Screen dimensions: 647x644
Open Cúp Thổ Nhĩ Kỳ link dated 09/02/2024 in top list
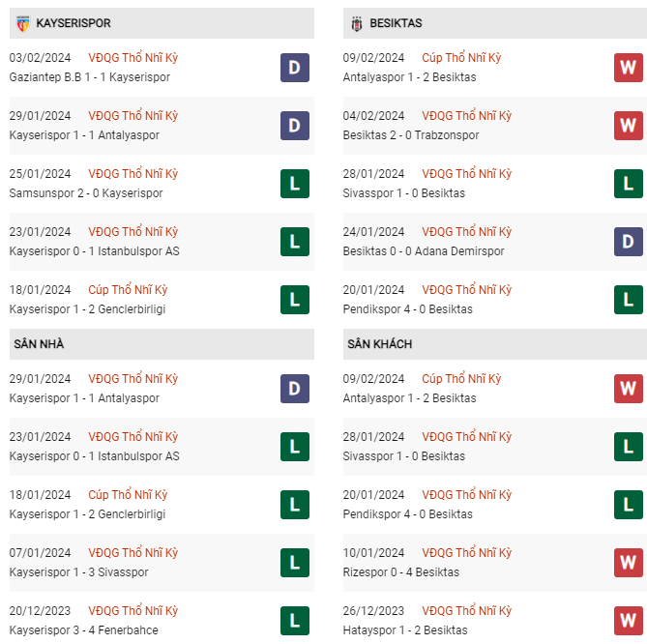461,57
